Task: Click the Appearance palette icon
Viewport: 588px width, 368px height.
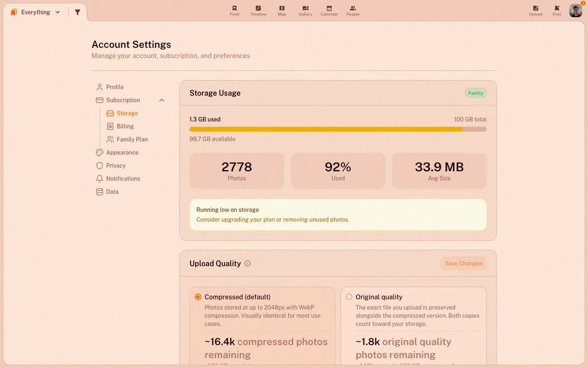Action: 99,152
